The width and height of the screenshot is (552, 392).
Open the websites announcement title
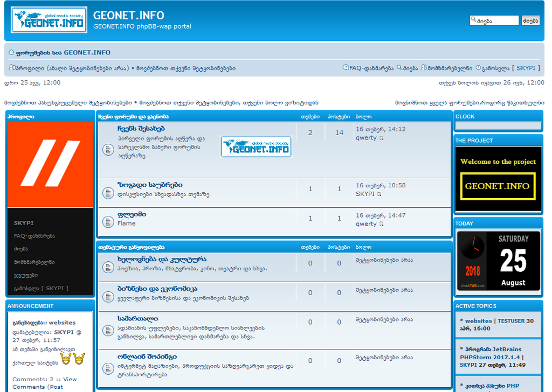[44, 323]
